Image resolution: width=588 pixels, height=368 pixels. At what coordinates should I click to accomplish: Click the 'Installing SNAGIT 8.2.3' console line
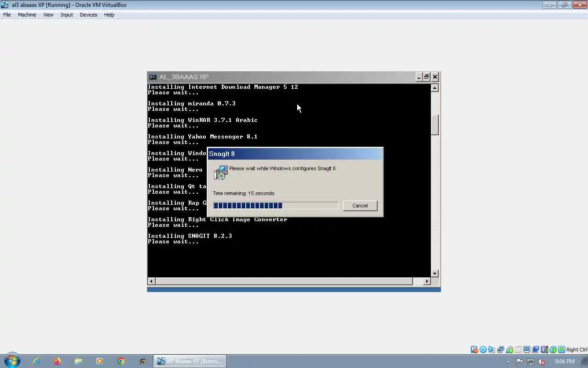point(190,236)
